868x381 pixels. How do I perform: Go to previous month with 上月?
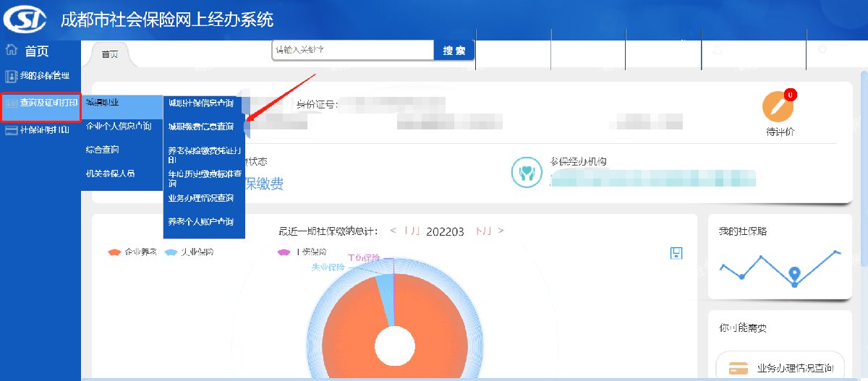tap(412, 231)
